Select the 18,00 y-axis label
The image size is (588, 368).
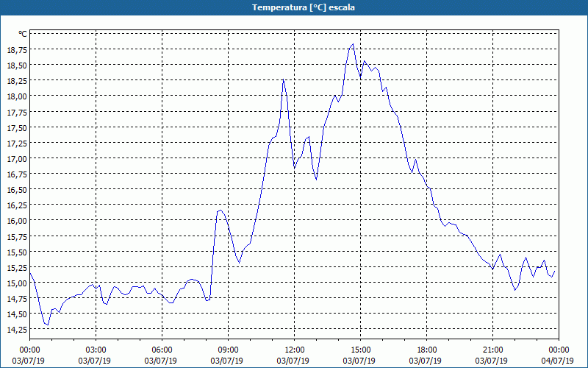point(17,96)
